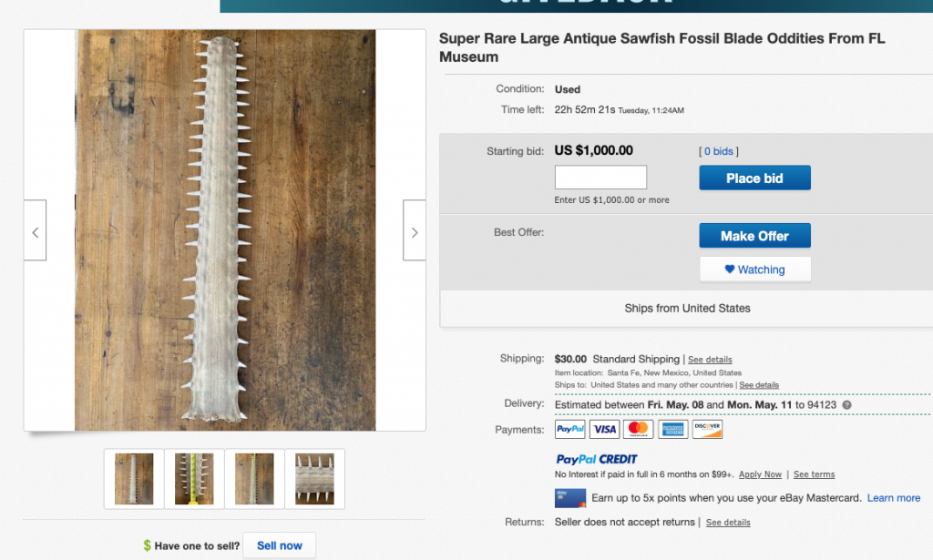Open PayPal Credit Apply Now link
This screenshot has height=560, width=933.
tap(760, 474)
